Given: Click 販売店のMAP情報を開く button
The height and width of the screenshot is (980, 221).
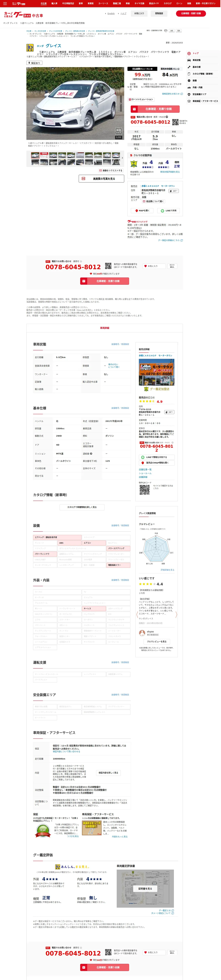Looking at the screenshot, I should click(156, 463).
